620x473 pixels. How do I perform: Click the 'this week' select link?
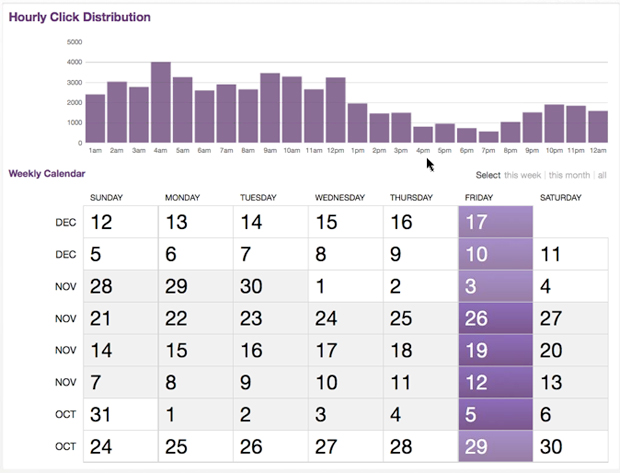(x=523, y=175)
